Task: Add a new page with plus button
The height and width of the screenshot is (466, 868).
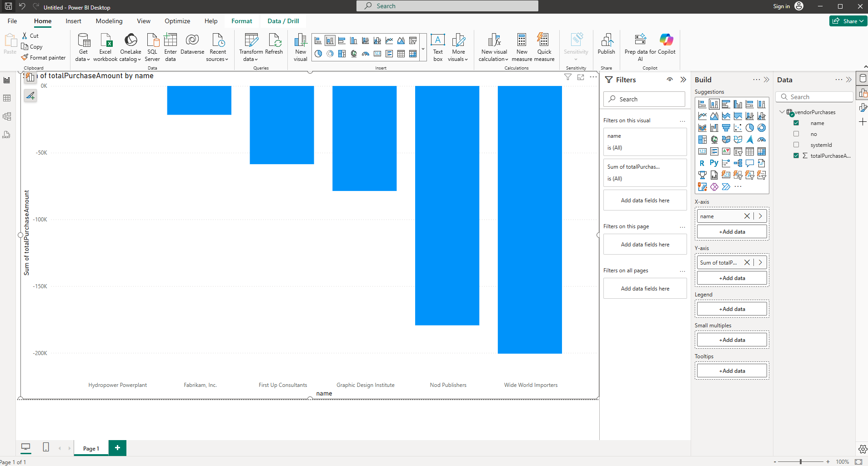Action: click(117, 448)
